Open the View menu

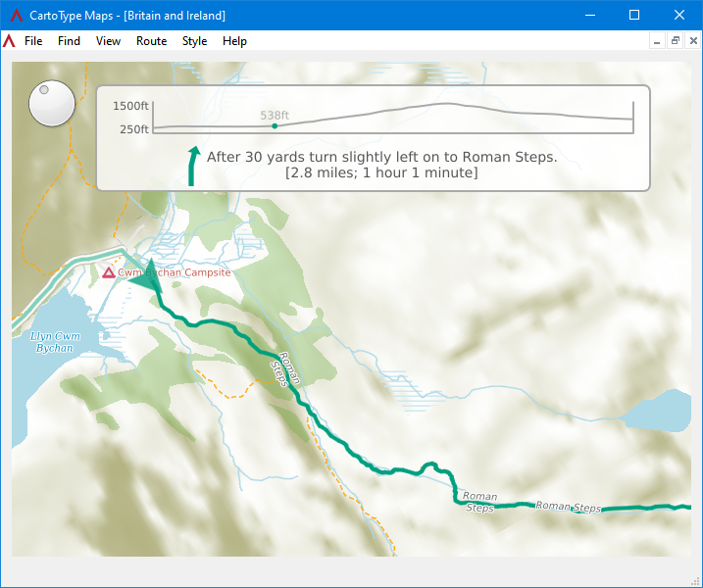click(x=108, y=41)
